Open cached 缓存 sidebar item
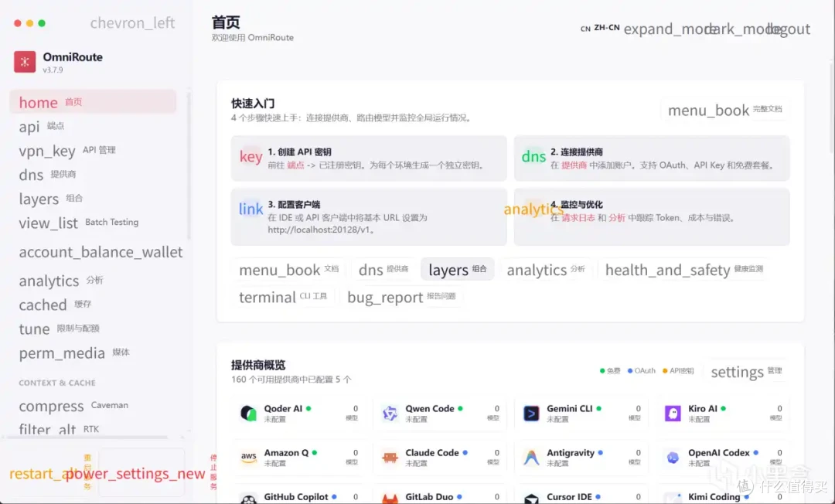 pos(93,305)
